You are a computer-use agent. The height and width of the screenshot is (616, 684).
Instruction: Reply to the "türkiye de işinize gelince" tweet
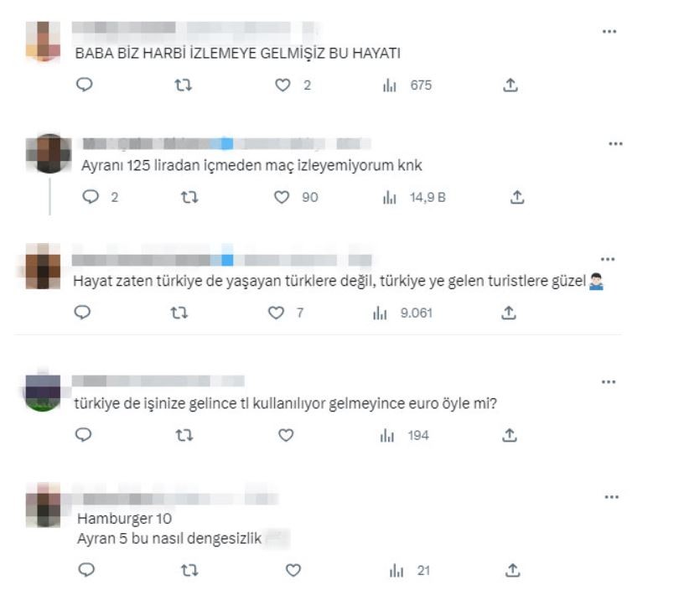(83, 434)
